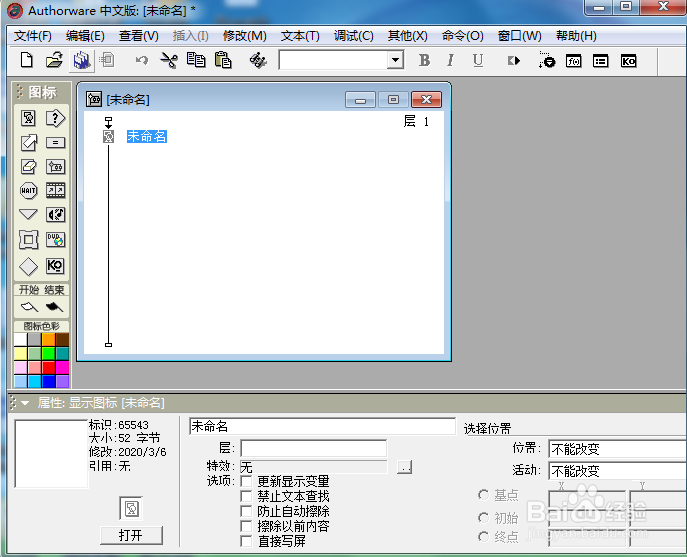Click the Paste clipboard icon
Image resolution: width=687 pixels, height=557 pixels.
[x=223, y=60]
